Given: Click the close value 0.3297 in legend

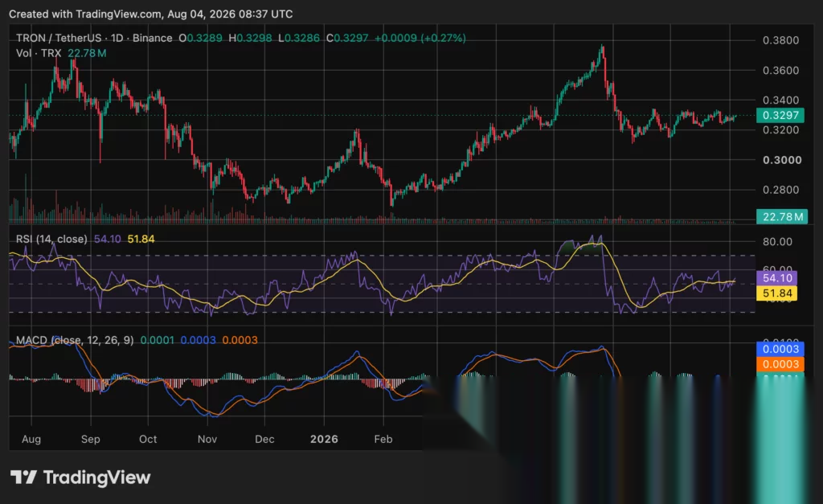Looking at the screenshot, I should 350,38.
